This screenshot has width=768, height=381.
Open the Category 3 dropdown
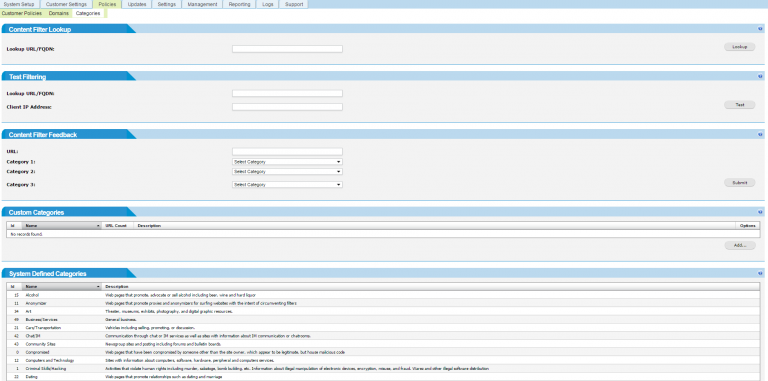click(x=287, y=185)
